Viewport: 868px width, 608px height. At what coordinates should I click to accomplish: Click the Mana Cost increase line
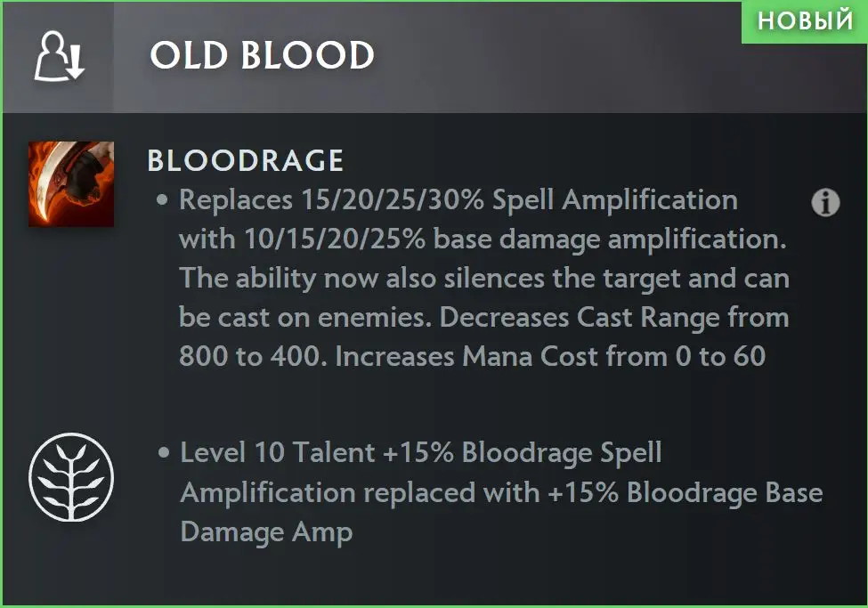pos(550,356)
